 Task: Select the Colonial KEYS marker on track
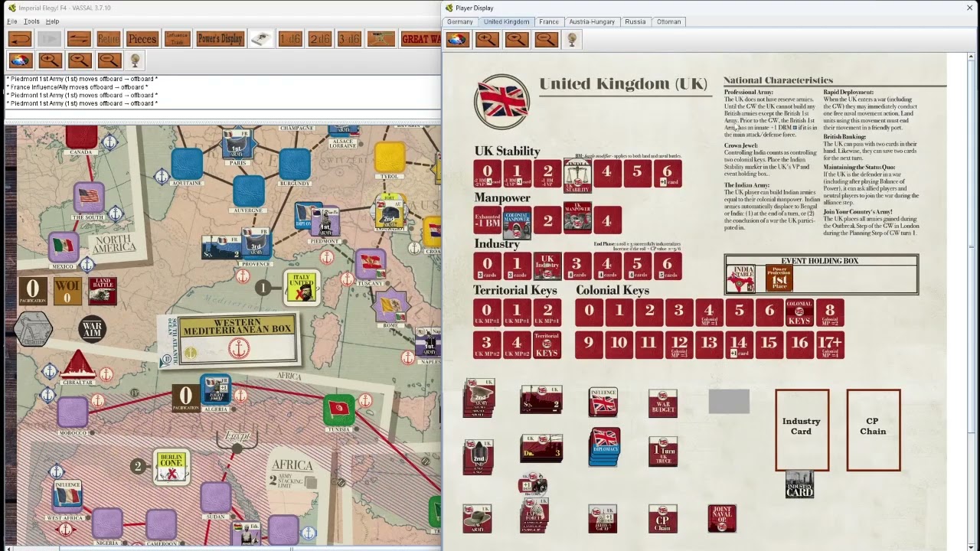[799, 311]
